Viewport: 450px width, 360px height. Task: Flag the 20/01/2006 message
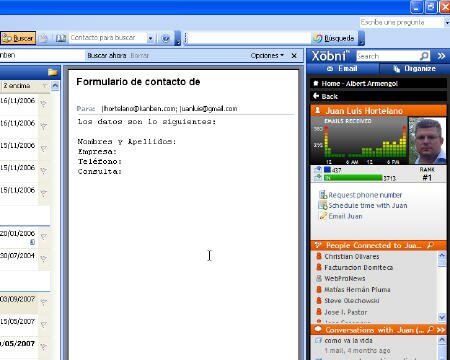point(44,237)
